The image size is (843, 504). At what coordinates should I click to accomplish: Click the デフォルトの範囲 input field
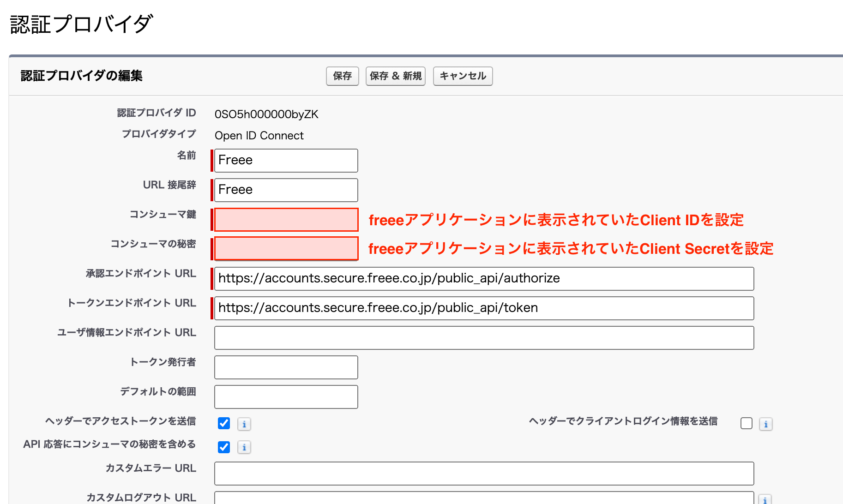coord(286,397)
